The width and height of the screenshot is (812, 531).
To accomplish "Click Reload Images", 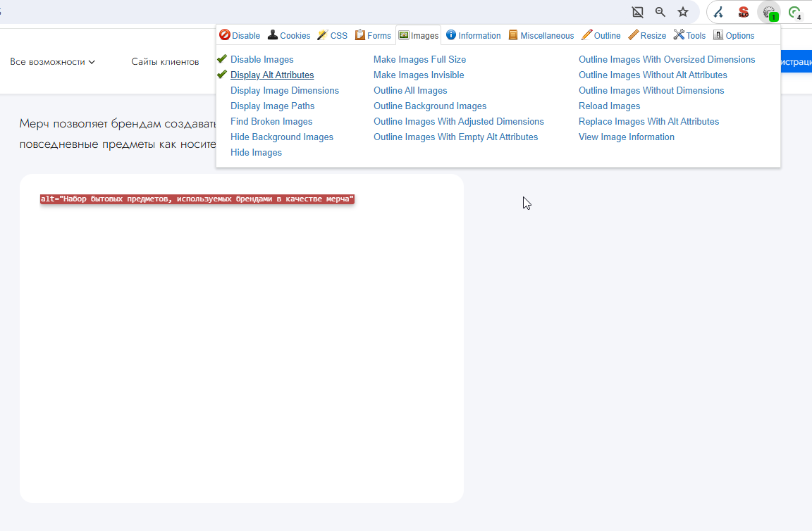I will coord(609,106).
